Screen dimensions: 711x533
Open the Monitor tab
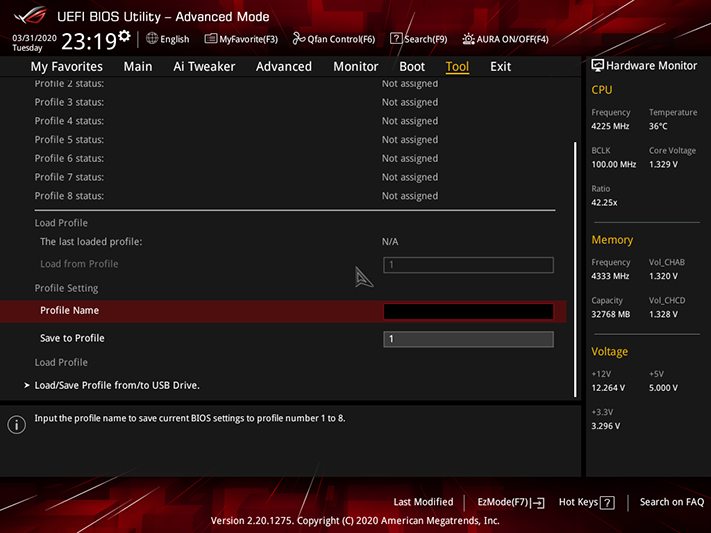(x=356, y=67)
